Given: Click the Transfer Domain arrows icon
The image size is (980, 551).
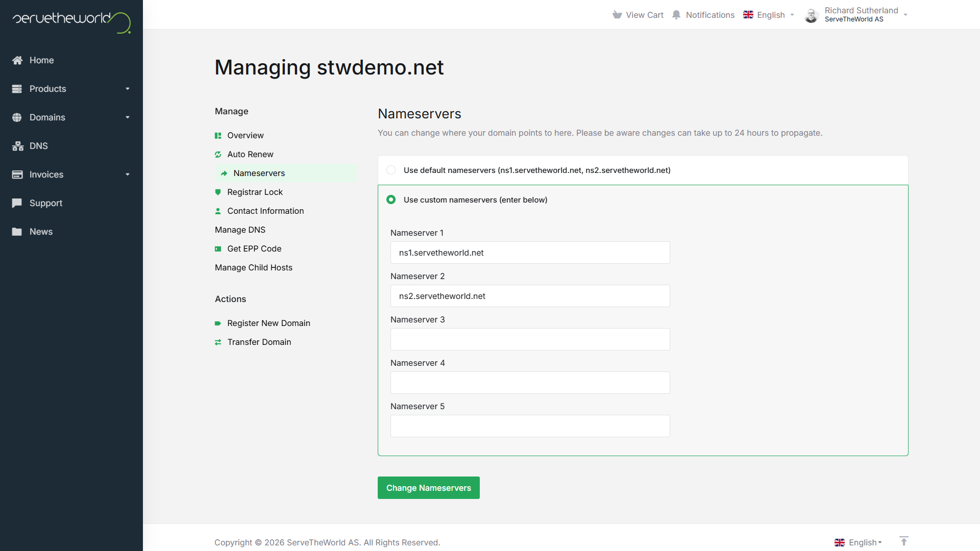Looking at the screenshot, I should pyautogui.click(x=218, y=342).
